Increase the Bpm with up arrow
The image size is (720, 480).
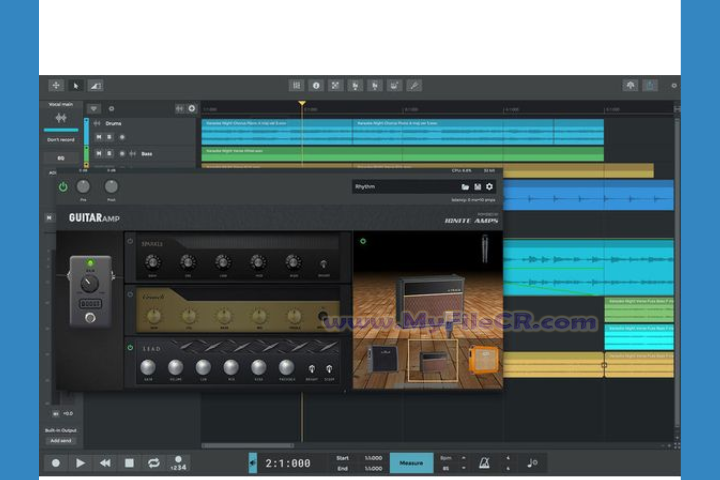(x=463, y=458)
